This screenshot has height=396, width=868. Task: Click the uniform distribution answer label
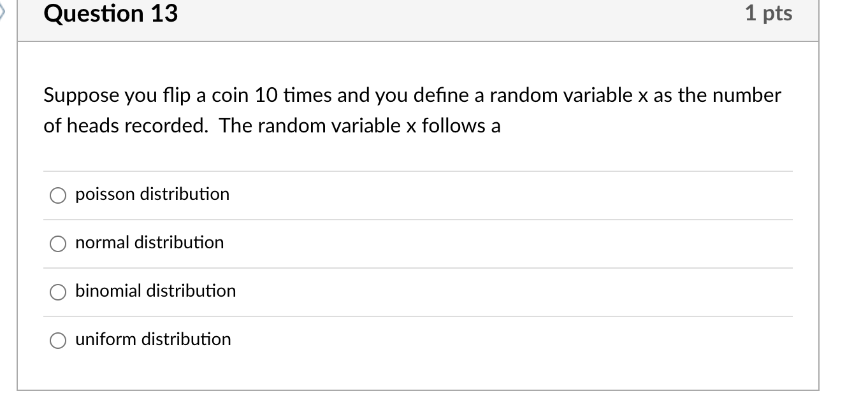tap(153, 340)
